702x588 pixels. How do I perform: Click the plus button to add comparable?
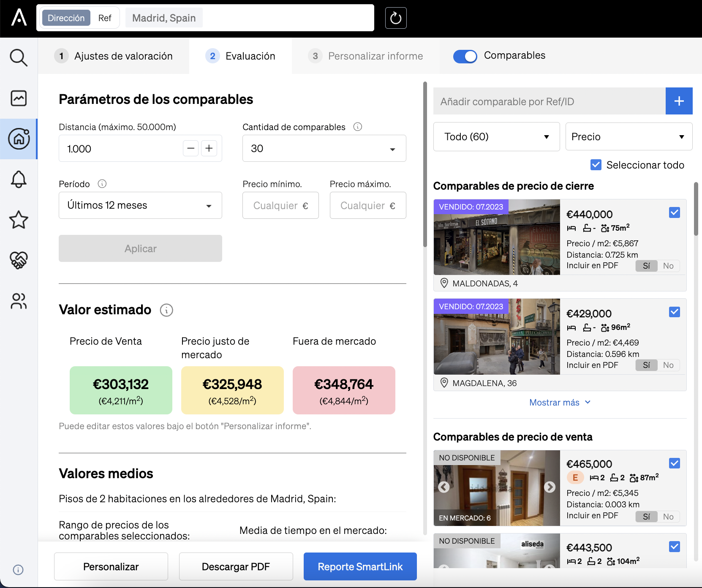point(679,101)
